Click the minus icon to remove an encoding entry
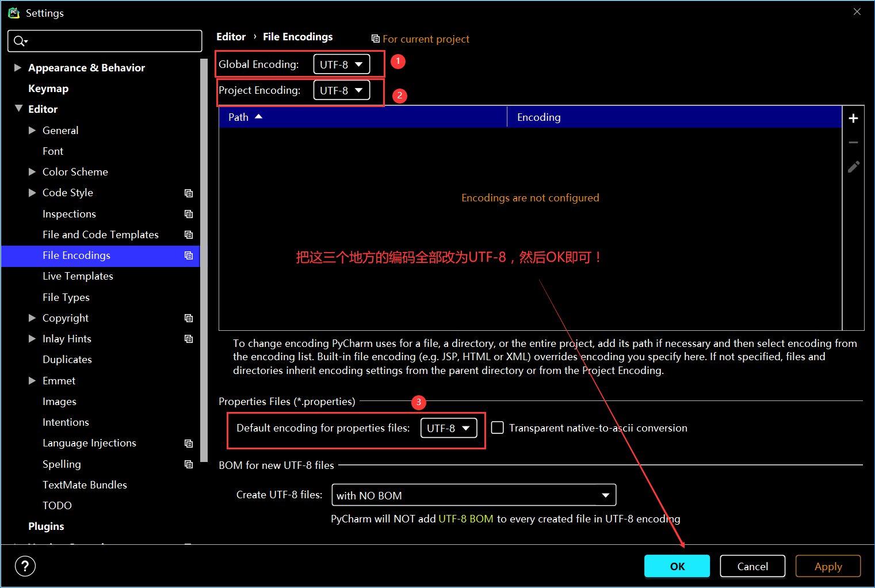This screenshot has width=875, height=588. pos(853,142)
